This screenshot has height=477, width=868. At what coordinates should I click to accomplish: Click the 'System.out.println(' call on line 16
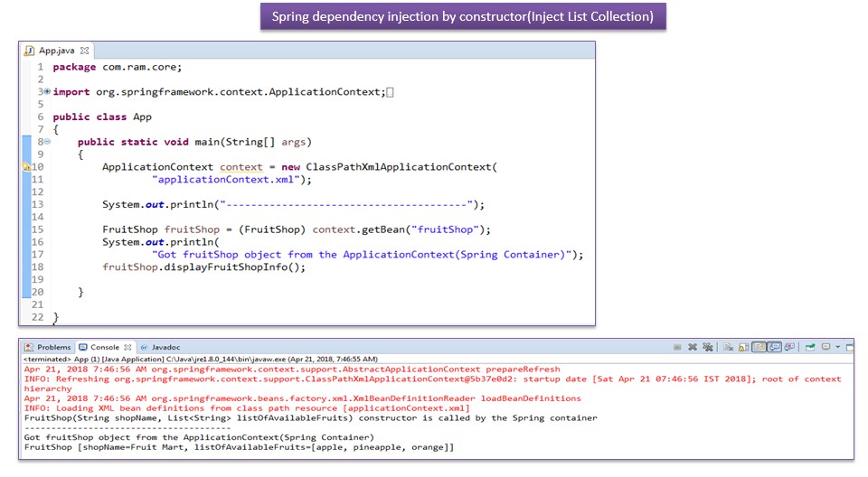pyautogui.click(x=161, y=242)
